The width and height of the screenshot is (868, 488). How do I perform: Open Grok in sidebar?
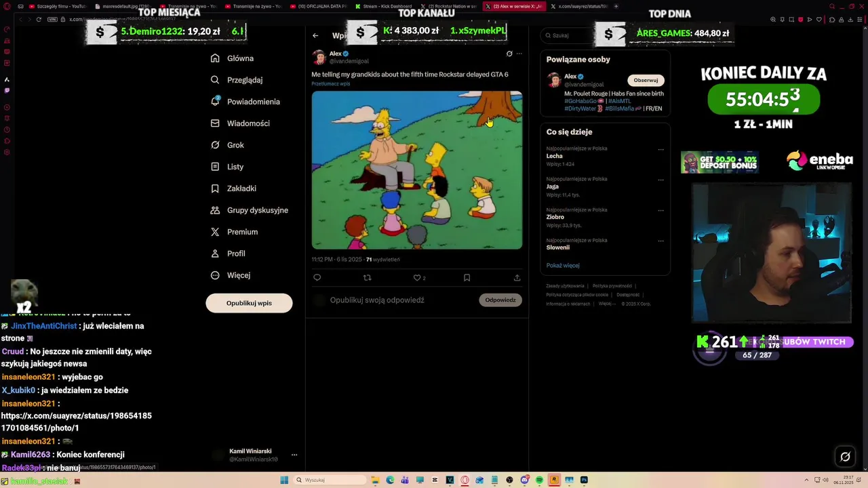point(227,145)
